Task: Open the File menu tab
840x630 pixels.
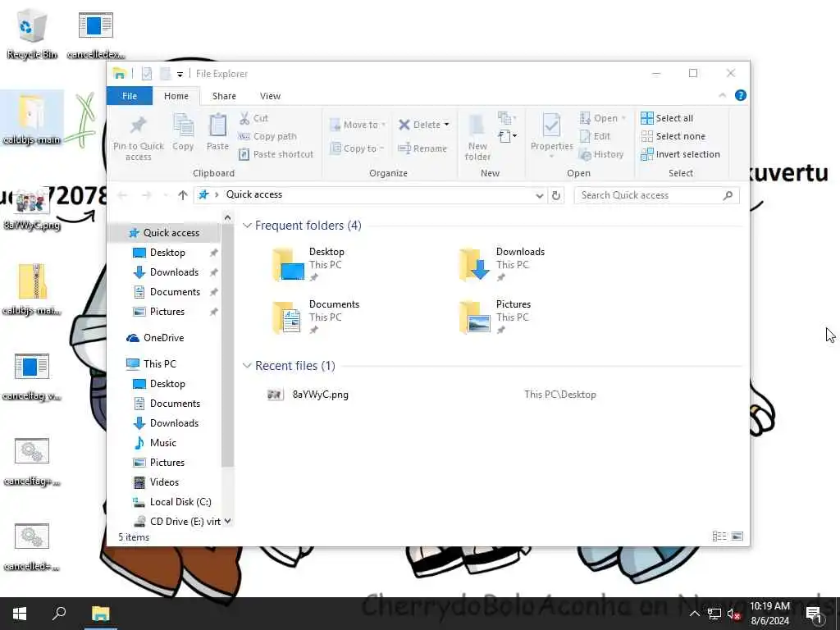Action: coord(130,96)
